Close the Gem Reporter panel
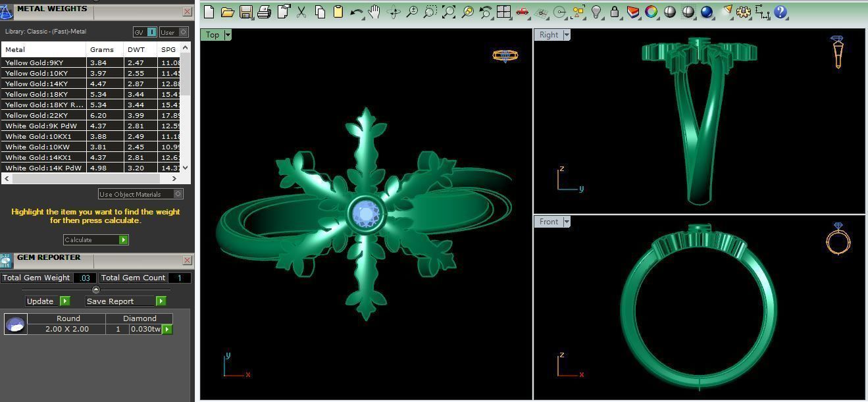Screen dimensions: 868x402 187,260
